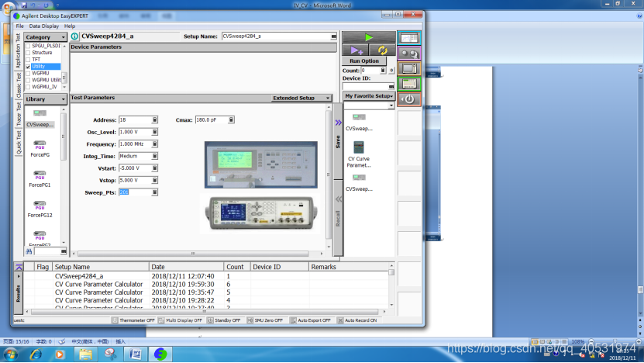Open Internet Explorer from the taskbar
The height and width of the screenshot is (363, 644).
(36, 354)
